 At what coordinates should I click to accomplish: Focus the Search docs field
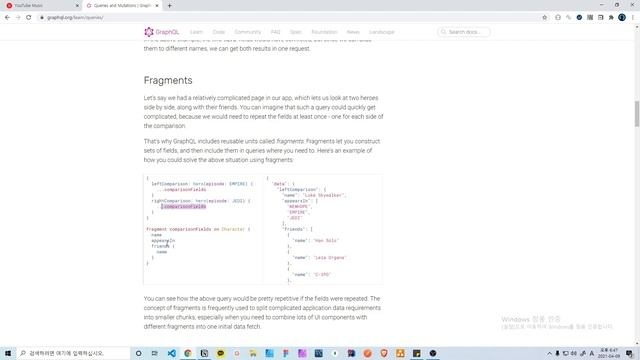point(464,32)
